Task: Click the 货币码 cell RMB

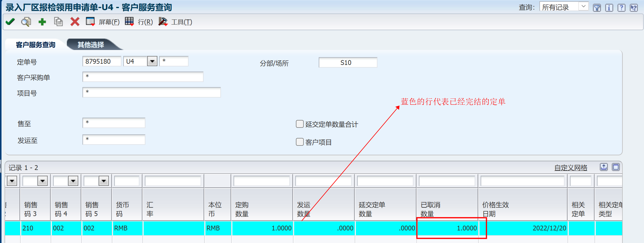Action: coord(127,228)
